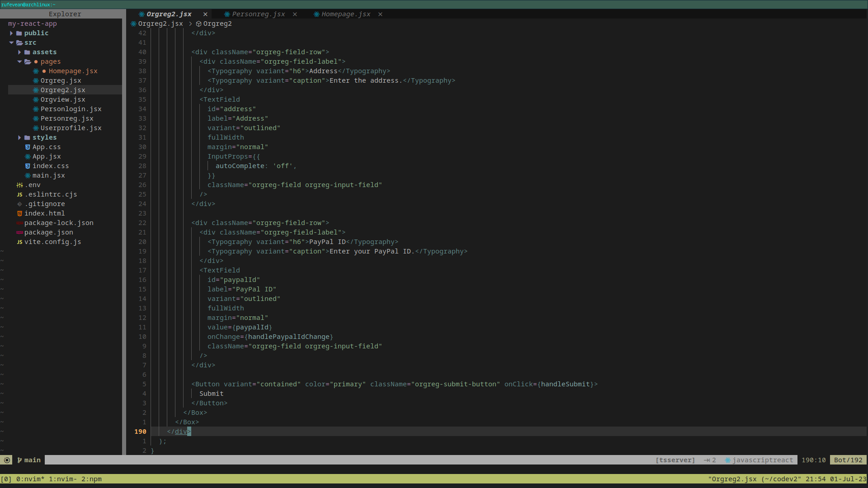The width and height of the screenshot is (868, 488).
Task: Select tmux window 2:npm
Action: [91, 479]
